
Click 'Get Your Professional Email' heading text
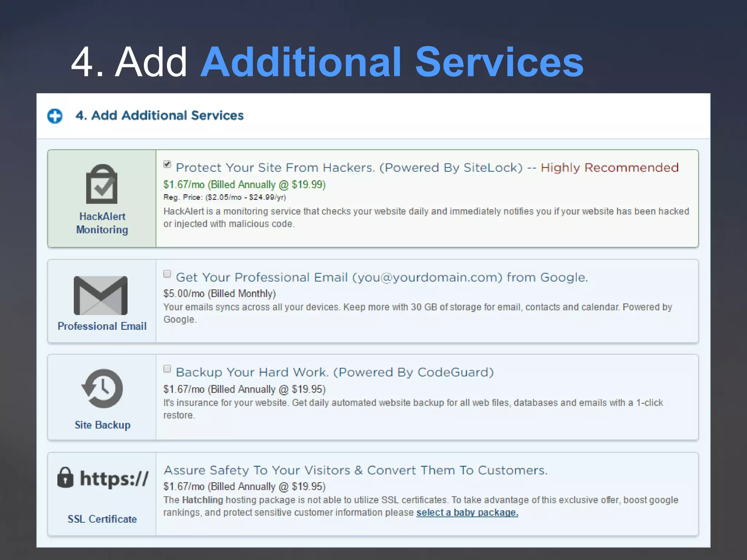382,277
